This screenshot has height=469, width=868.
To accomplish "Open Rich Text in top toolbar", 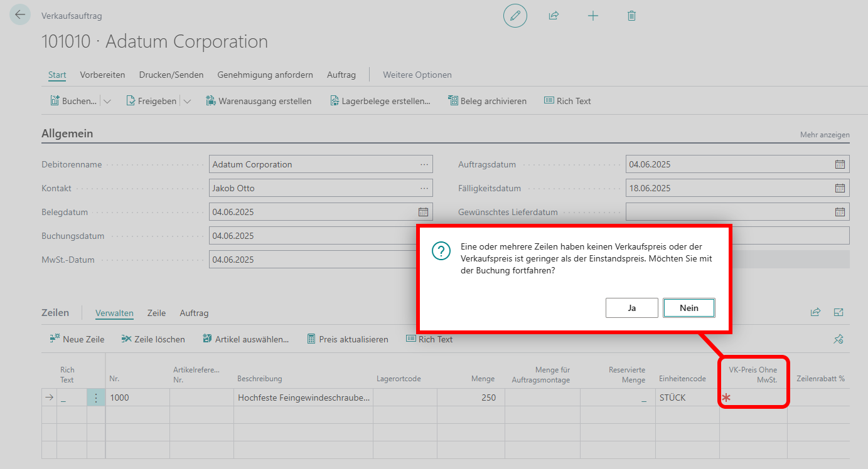I will [567, 101].
